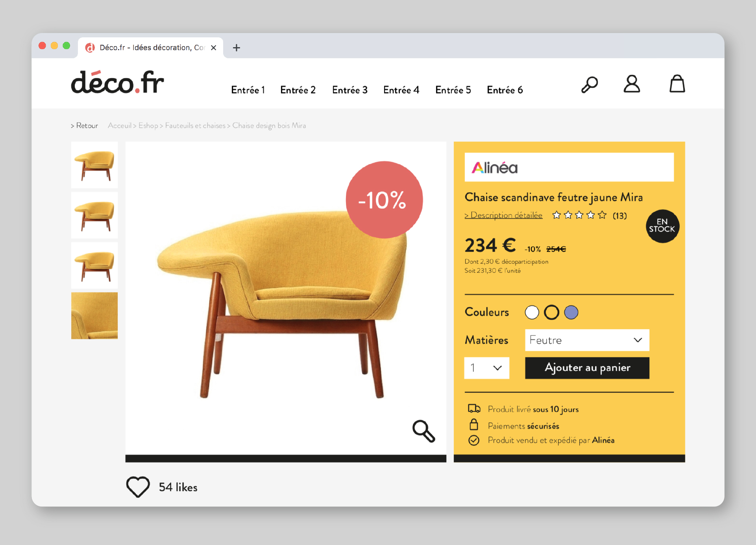This screenshot has height=545, width=756.
Task: Open the user account icon
Action: pos(632,84)
